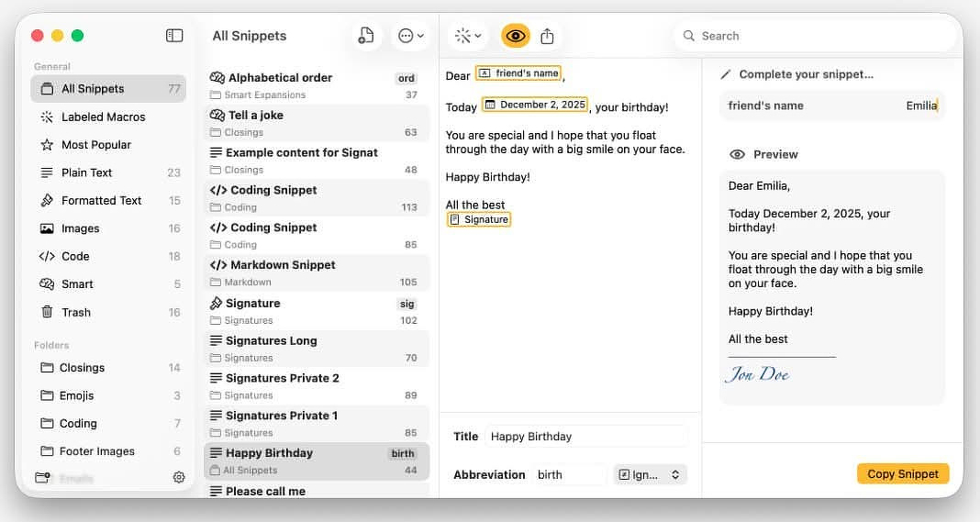The height and width of the screenshot is (522, 980).
Task: Toggle the sidebar visibility icon
Action: pos(174,36)
